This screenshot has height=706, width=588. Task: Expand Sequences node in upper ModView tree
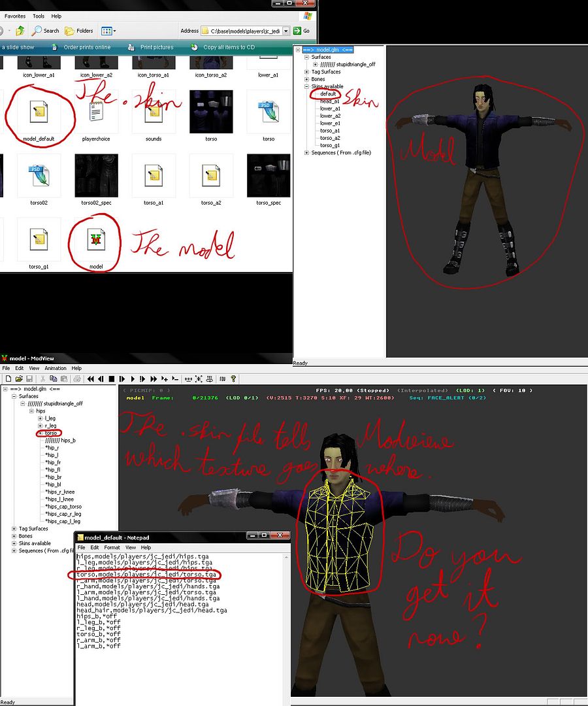pos(306,152)
